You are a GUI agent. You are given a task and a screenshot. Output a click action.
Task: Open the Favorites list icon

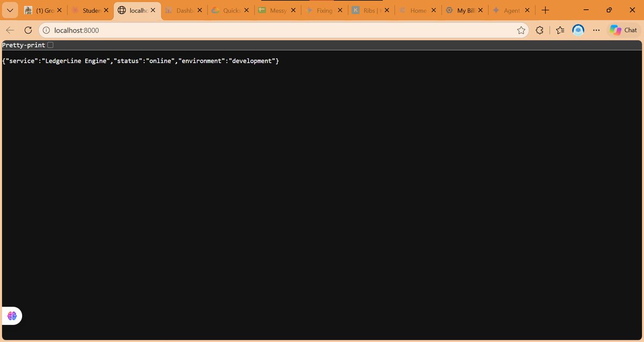(x=560, y=31)
